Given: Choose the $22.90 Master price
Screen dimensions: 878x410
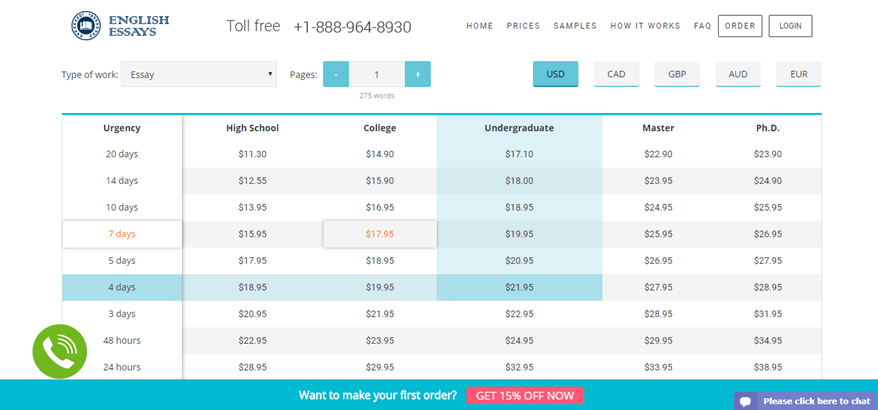Looking at the screenshot, I should (x=658, y=154).
